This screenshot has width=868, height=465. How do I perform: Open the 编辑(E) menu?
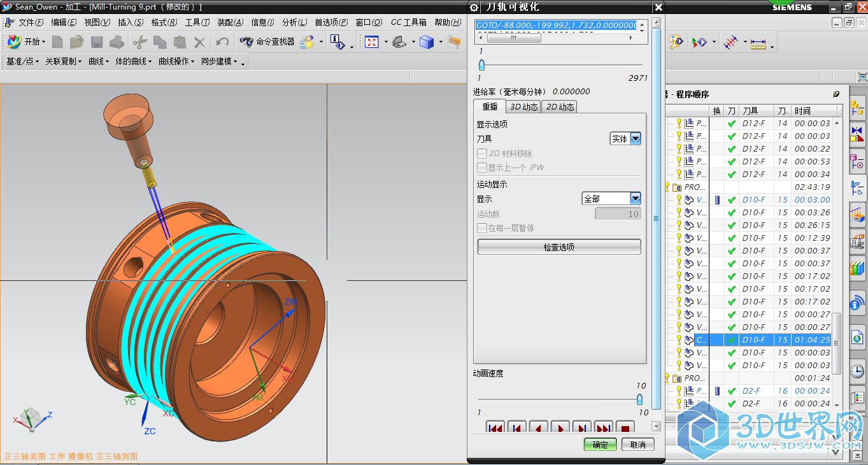pyautogui.click(x=64, y=22)
